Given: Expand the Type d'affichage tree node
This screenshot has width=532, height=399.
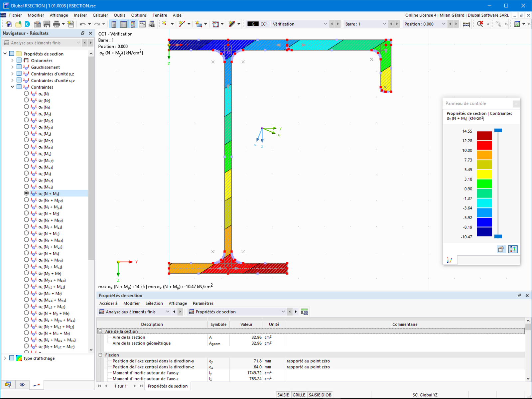Looking at the screenshot, I should coord(5,358).
